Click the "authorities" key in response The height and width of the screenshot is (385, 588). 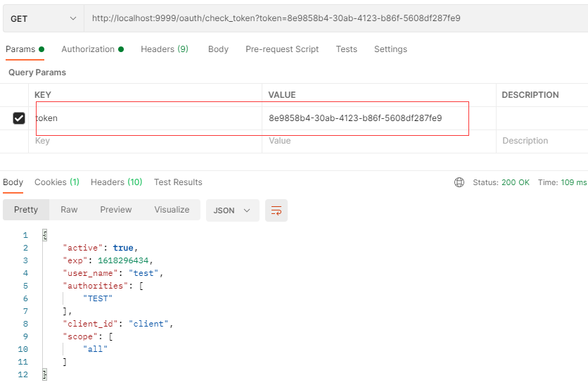point(95,286)
